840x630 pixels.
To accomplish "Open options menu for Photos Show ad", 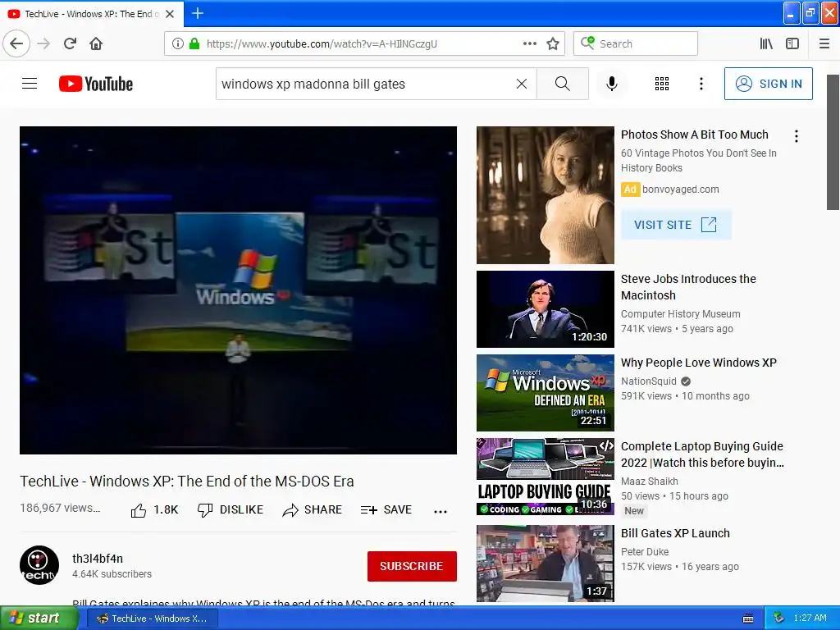I will tap(797, 136).
